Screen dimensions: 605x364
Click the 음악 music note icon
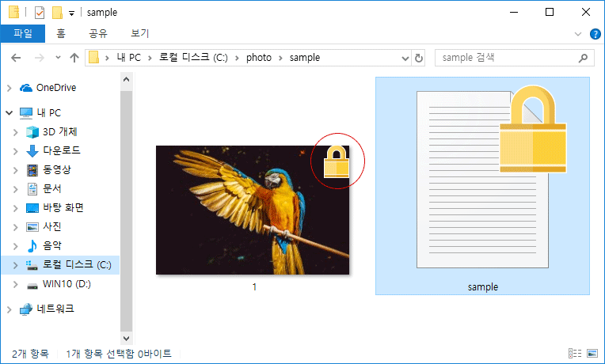point(32,245)
